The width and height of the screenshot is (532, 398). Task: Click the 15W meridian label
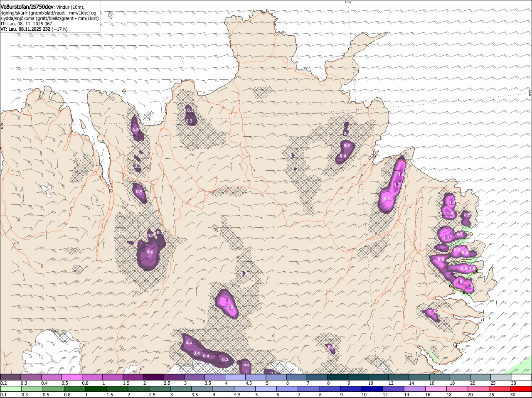[348, 2]
